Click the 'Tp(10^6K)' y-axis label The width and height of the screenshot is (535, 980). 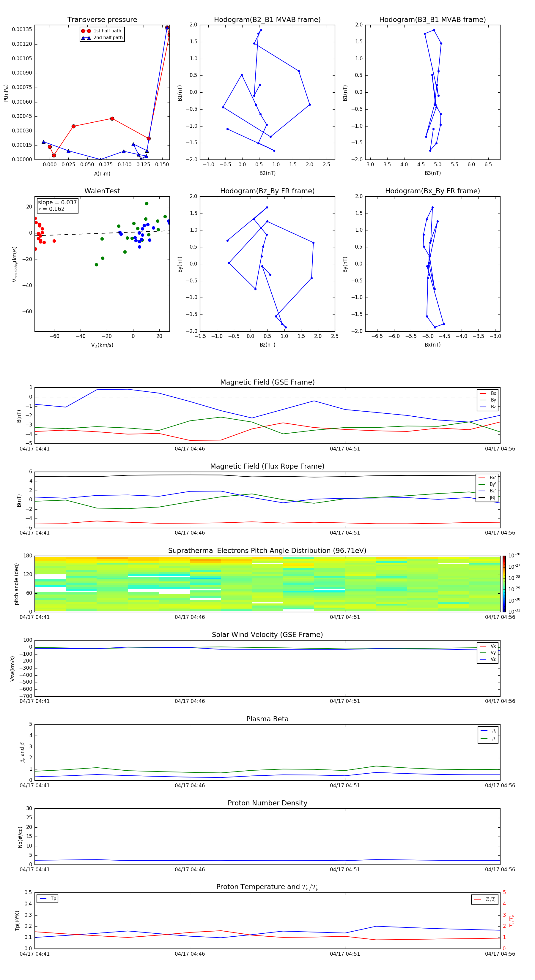coord(17,921)
